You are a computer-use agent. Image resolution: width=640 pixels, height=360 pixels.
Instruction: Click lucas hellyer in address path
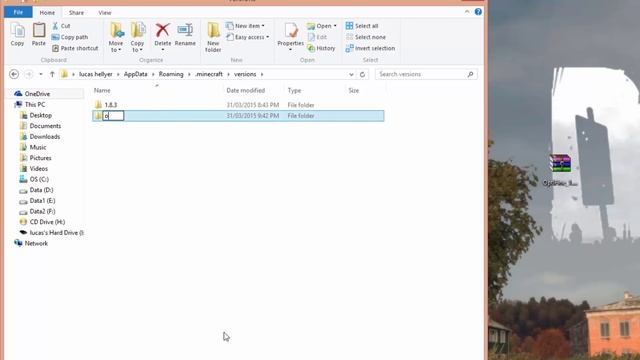[x=96, y=74]
